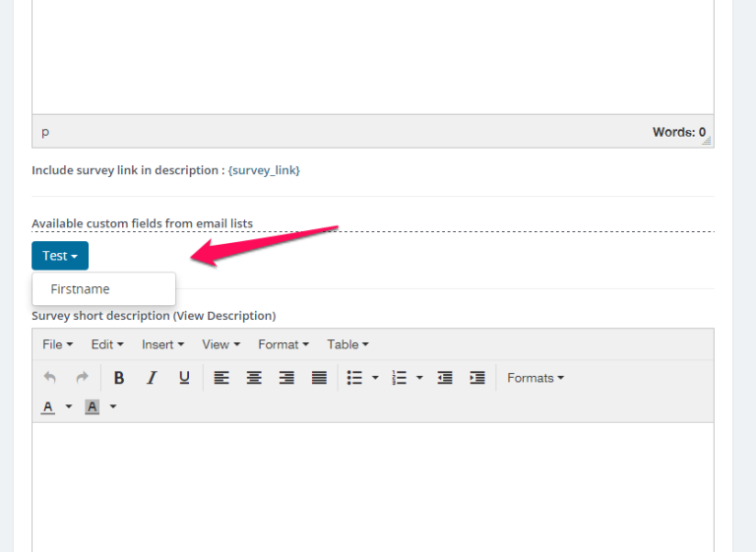
Task: Align text right
Action: pos(286,378)
